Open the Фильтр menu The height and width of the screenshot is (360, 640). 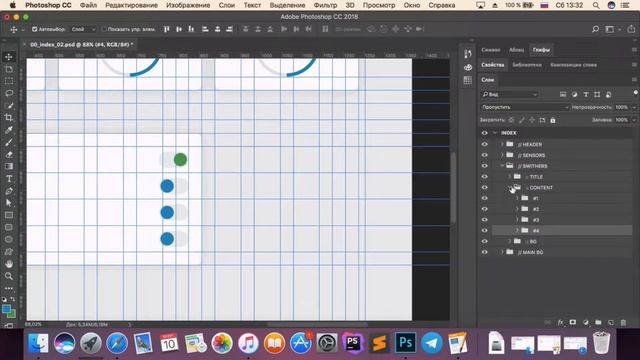(x=325, y=5)
